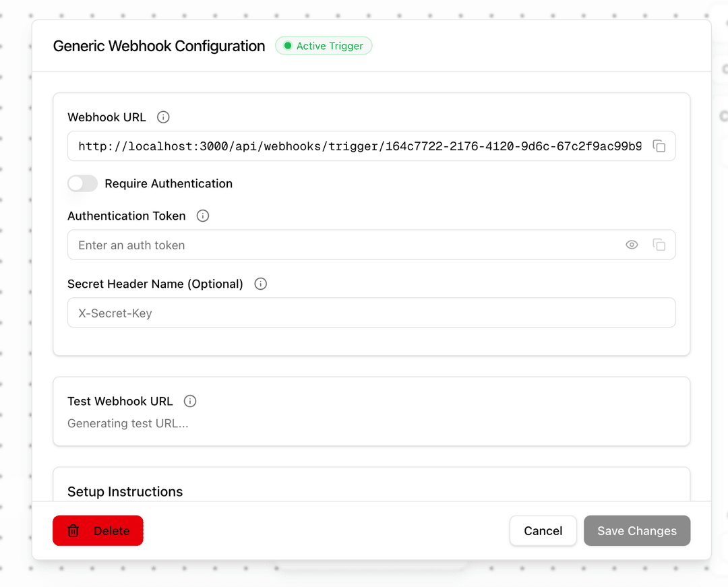The height and width of the screenshot is (587, 728).
Task: Click the Webhook URL field
Action: tap(371, 146)
